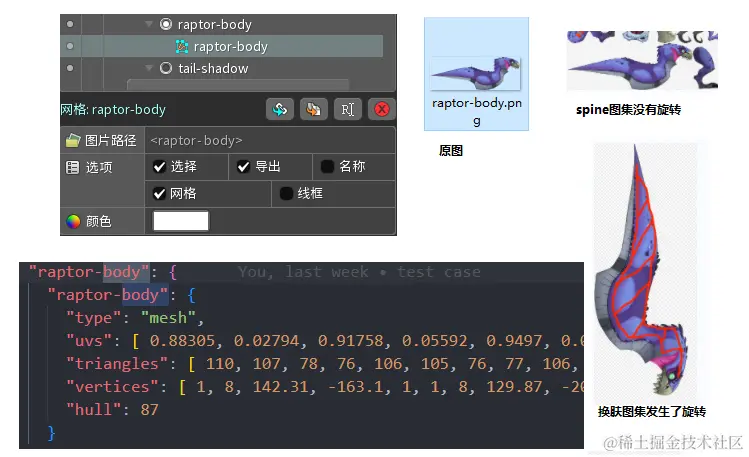The width and height of the screenshot is (749, 457).
Task: Select the tail-shadow tree item
Action: pyautogui.click(x=213, y=69)
